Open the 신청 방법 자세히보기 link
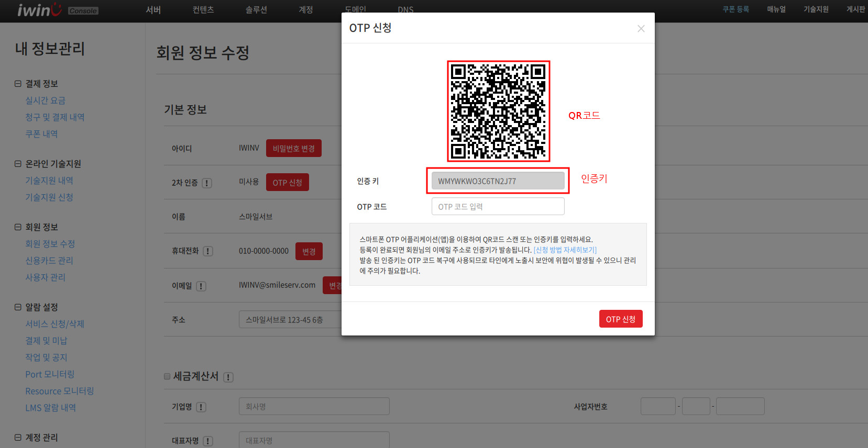The height and width of the screenshot is (448, 868). click(x=565, y=250)
